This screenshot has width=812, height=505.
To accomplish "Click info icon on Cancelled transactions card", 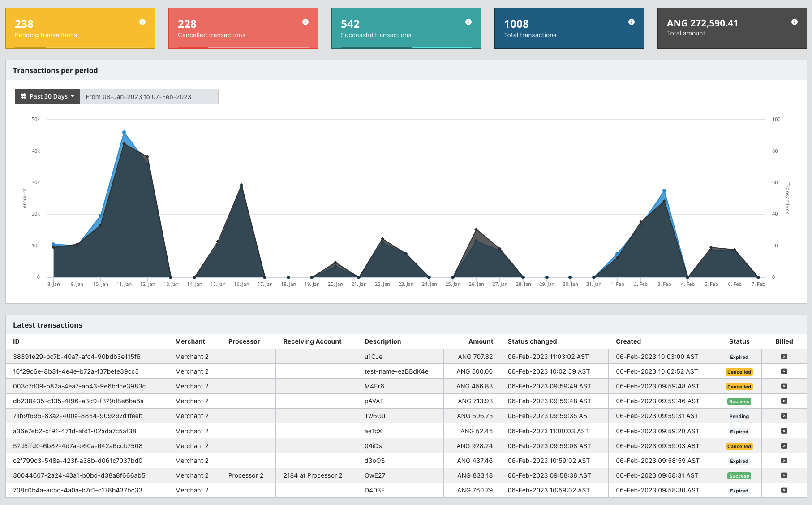I will (x=305, y=22).
